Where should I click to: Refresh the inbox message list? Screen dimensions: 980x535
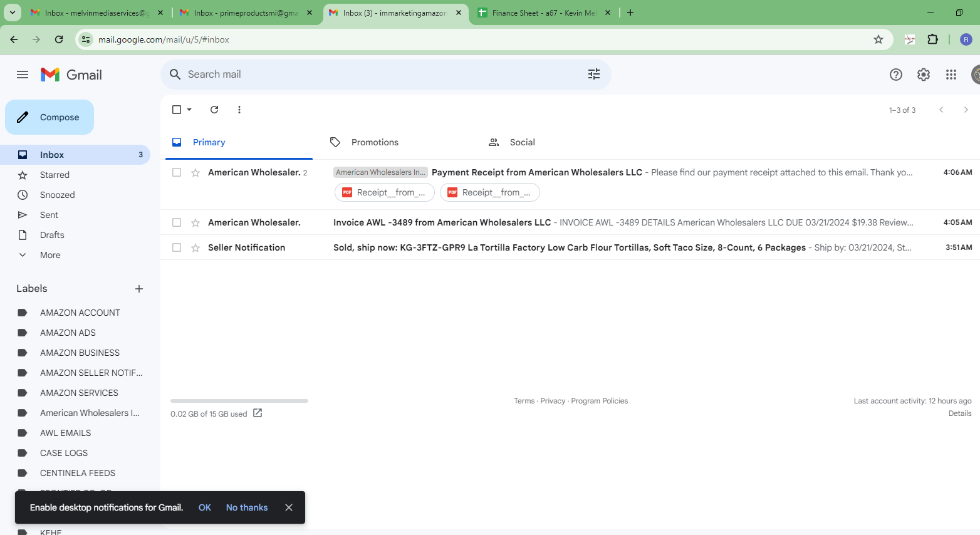214,110
